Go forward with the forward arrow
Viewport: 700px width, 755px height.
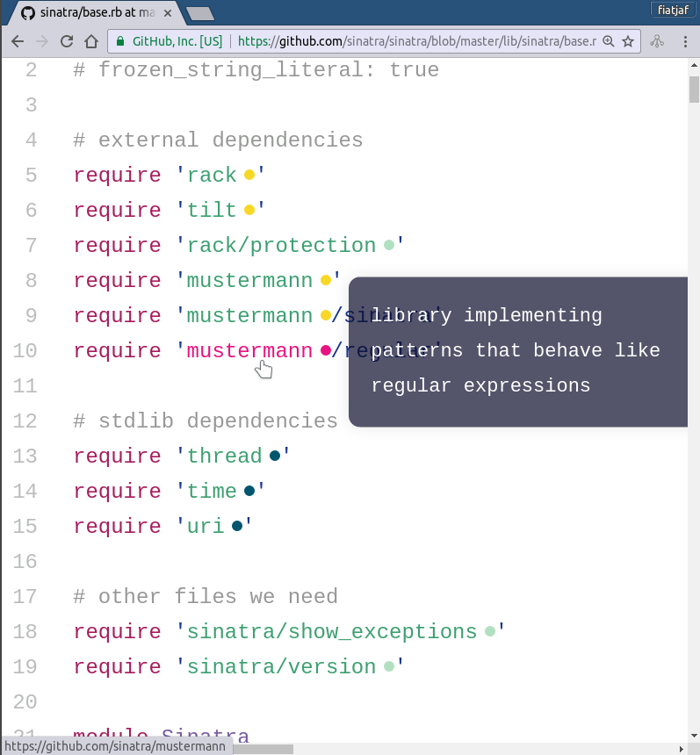(42, 41)
